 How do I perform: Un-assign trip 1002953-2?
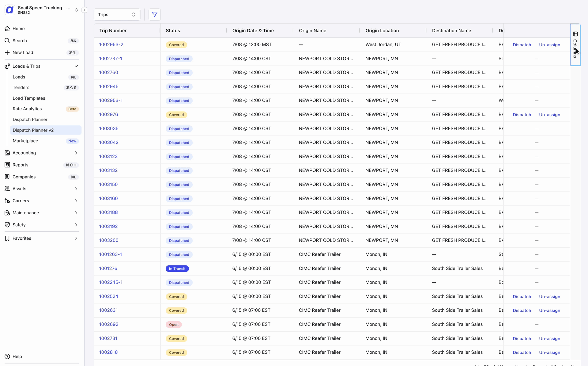pyautogui.click(x=550, y=45)
